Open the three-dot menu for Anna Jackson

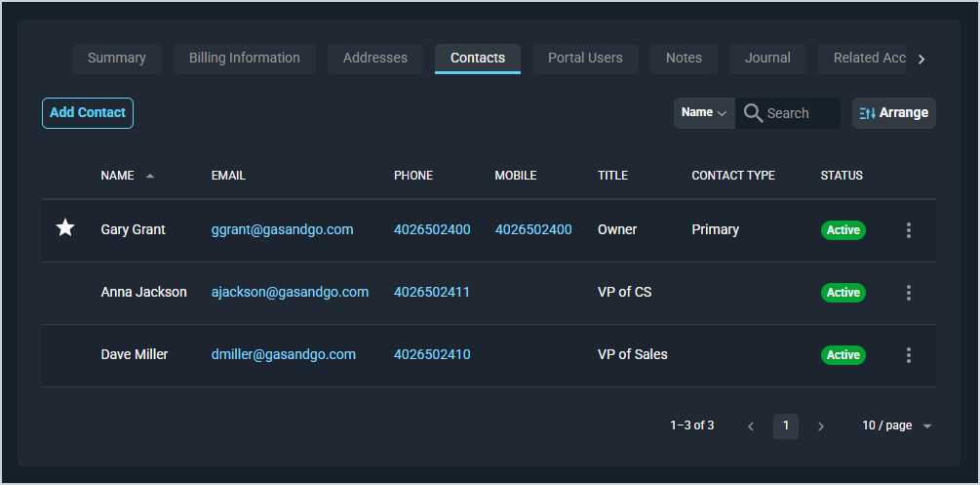click(x=909, y=293)
